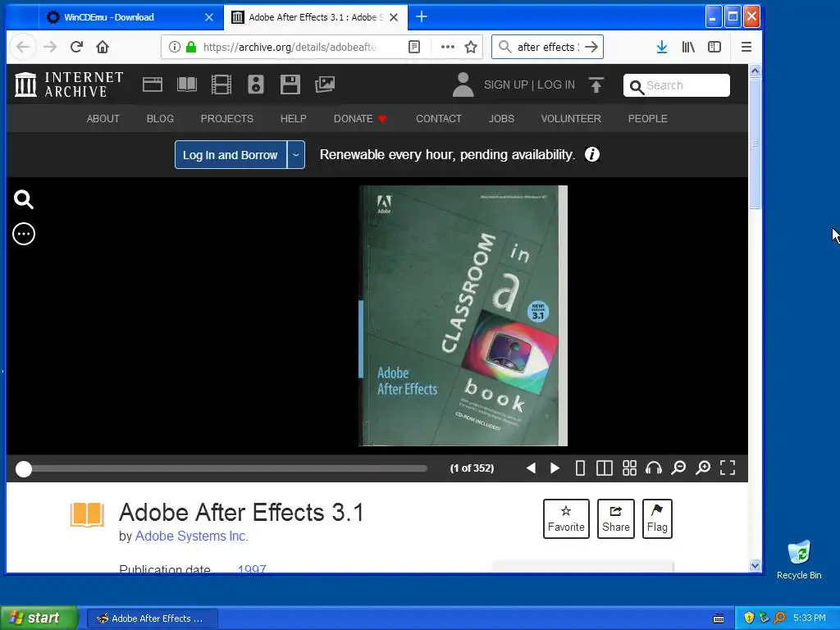Open the page actions three-dot menu
Viewport: 840px width, 630px height.
(x=447, y=47)
